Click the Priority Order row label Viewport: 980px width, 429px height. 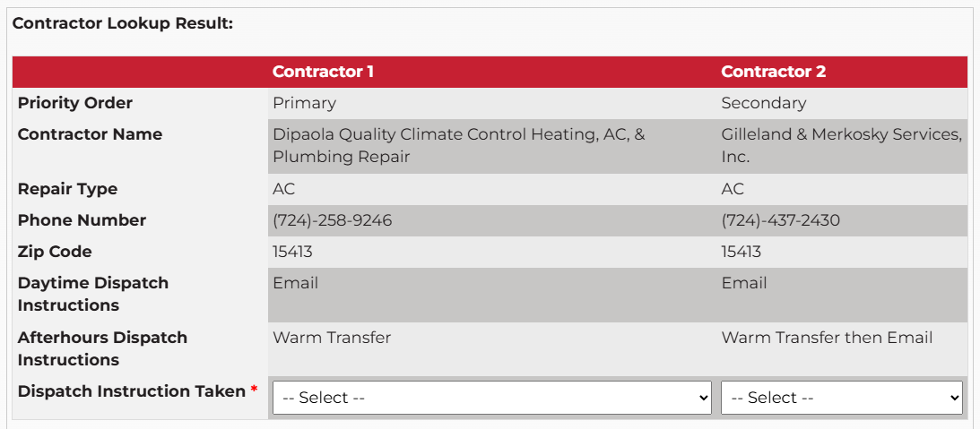(75, 103)
